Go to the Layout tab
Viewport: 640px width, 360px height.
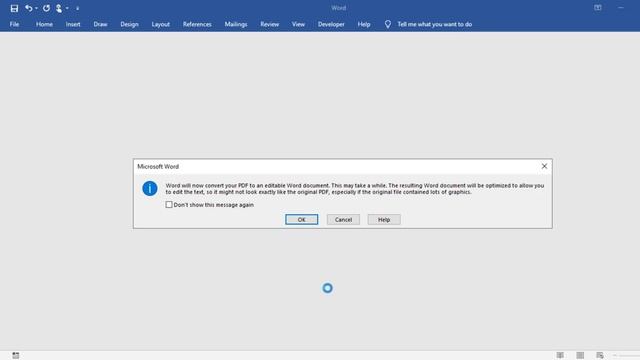160,24
